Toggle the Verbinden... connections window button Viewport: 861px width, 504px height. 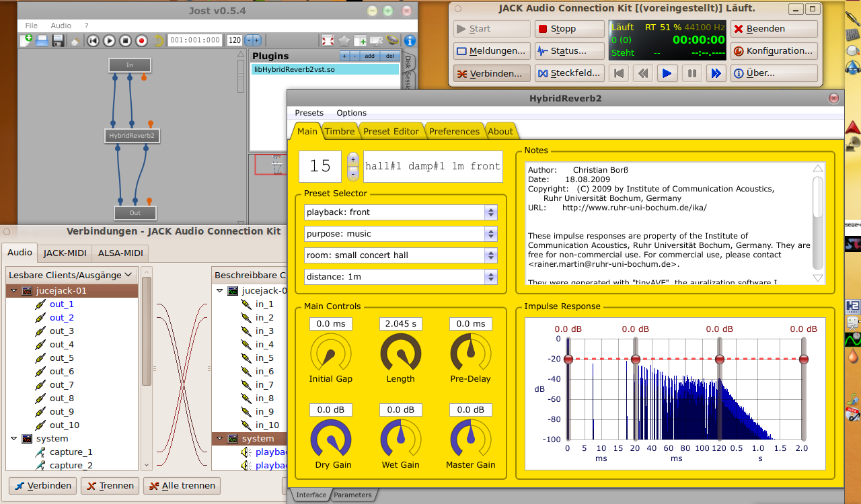pyautogui.click(x=489, y=73)
